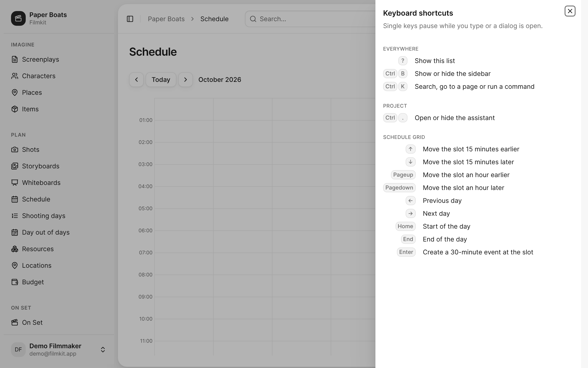
Task: Select the Screenplays menu label
Action: coord(41,59)
